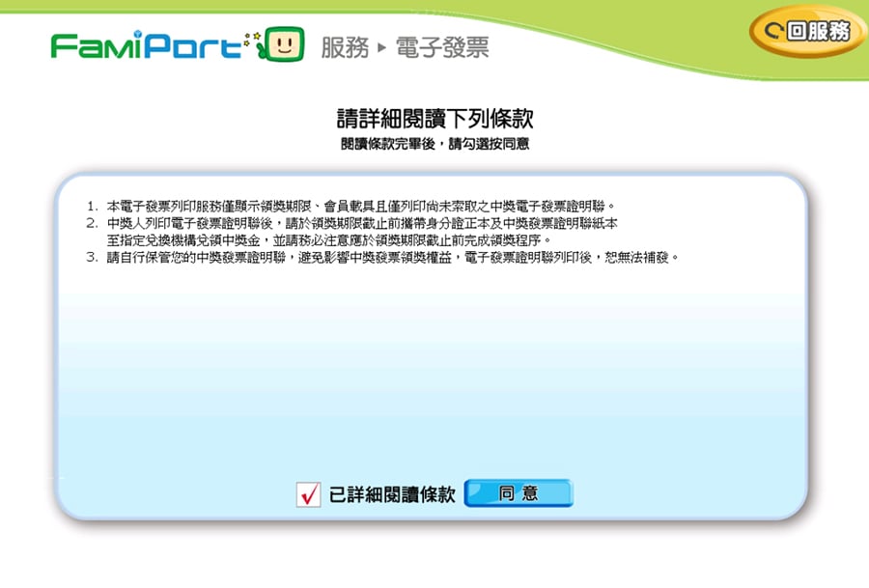Click the breadcrumb triangle arrow separator
This screenshot has height=588, width=869.
point(382,48)
